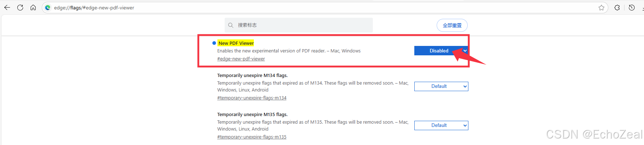Click the search magnifier icon
This screenshot has width=644, height=145.
click(x=231, y=25)
